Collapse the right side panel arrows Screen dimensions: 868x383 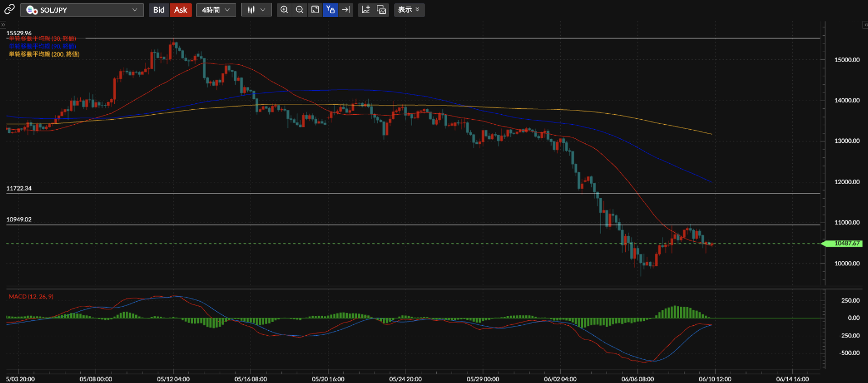point(865,25)
